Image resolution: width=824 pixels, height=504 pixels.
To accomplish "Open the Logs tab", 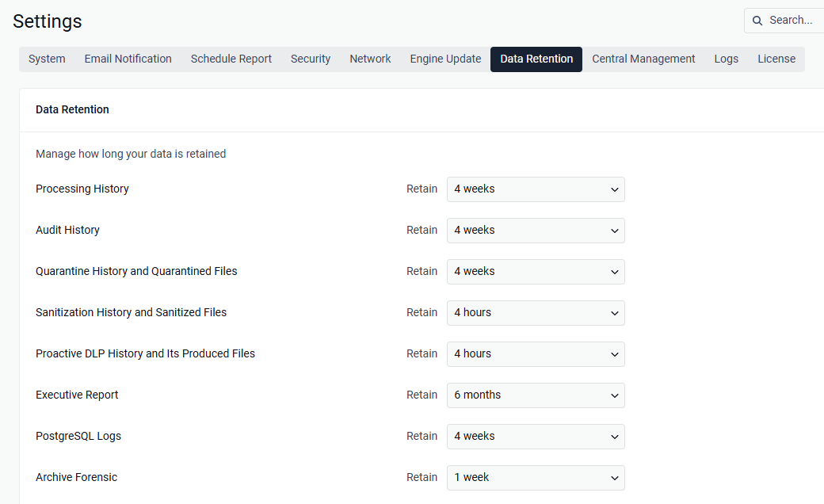I will click(727, 59).
